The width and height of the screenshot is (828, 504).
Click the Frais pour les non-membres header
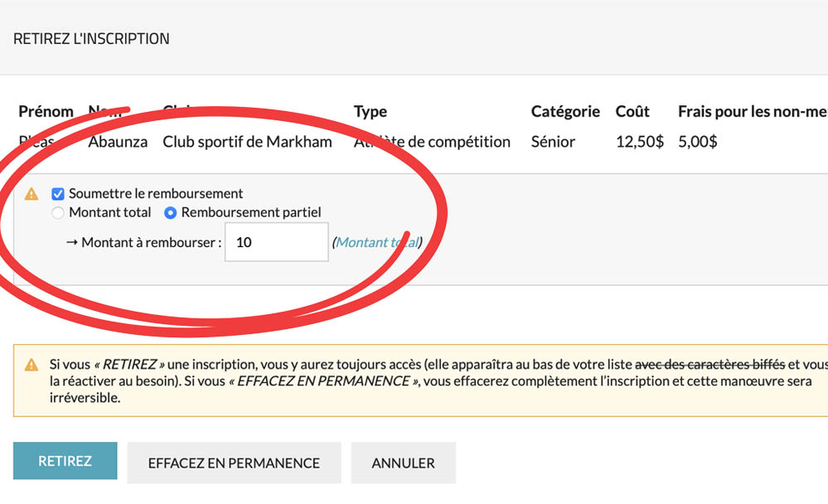click(x=752, y=111)
